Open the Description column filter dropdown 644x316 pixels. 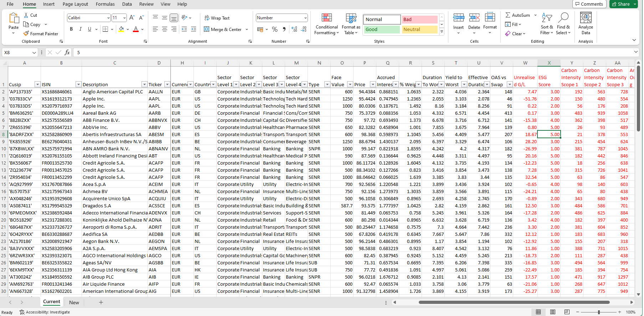[x=144, y=84]
